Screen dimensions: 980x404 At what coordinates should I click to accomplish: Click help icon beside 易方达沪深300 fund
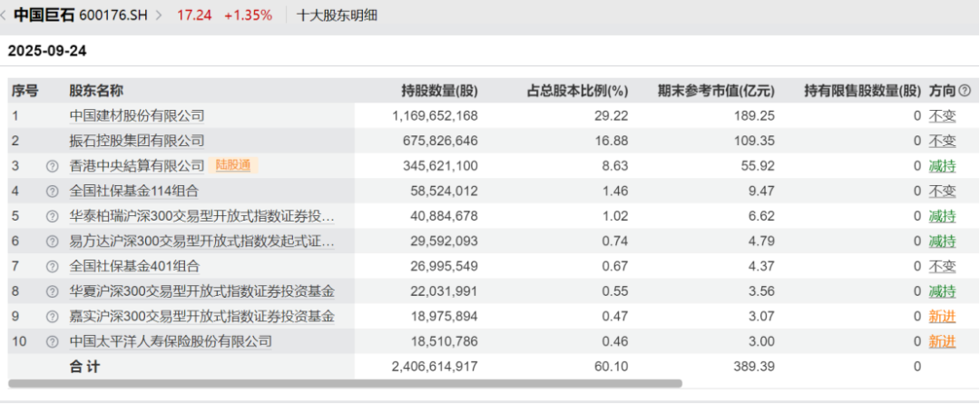pos(53,241)
